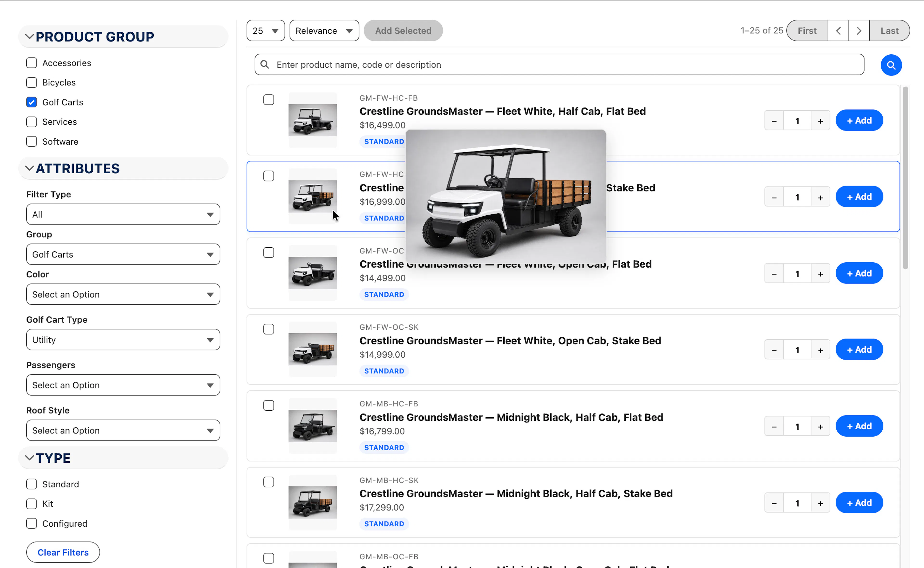Increase quantity for Fleet White Half Cab Flat Bed
This screenshot has height=568, width=924.
820,121
